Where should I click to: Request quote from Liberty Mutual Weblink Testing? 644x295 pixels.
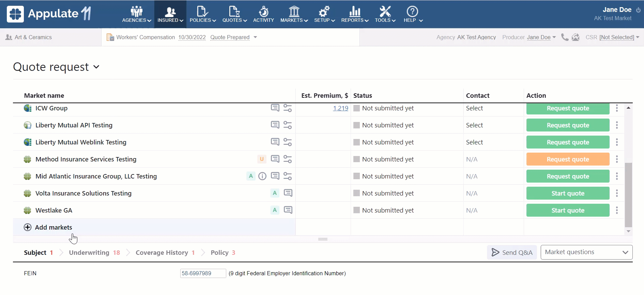coord(568,142)
